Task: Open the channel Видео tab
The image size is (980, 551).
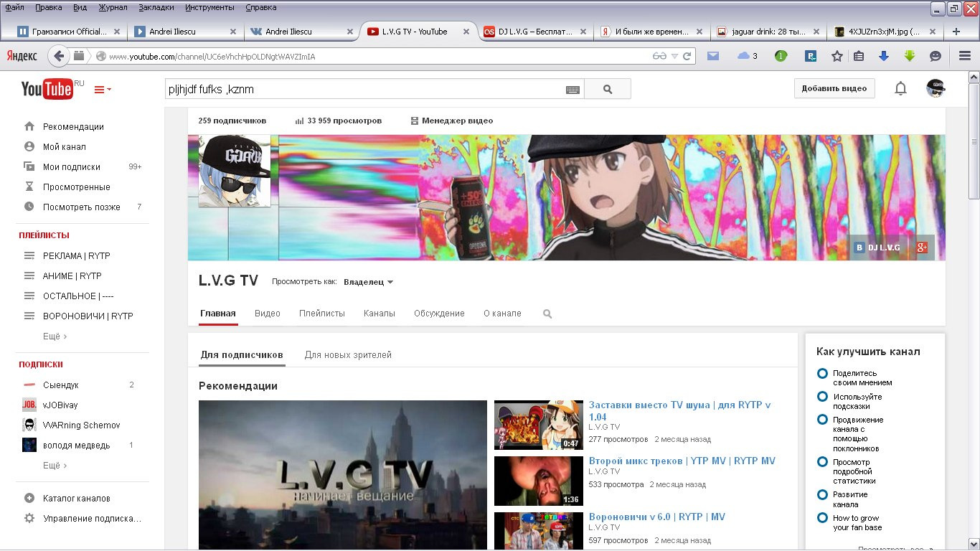Action: pyautogui.click(x=268, y=314)
